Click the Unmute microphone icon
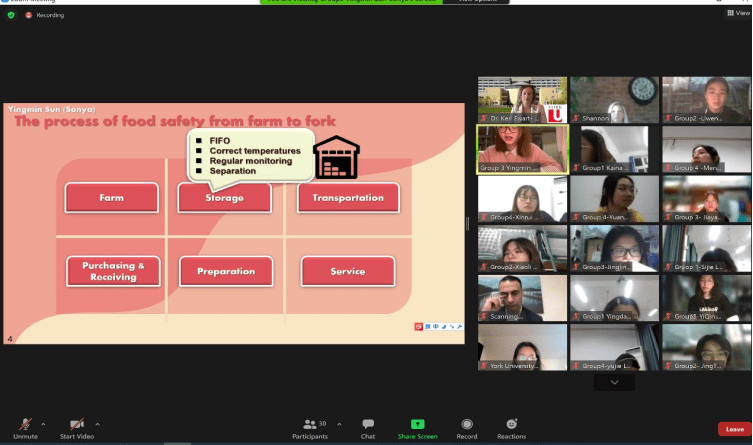 click(25, 424)
